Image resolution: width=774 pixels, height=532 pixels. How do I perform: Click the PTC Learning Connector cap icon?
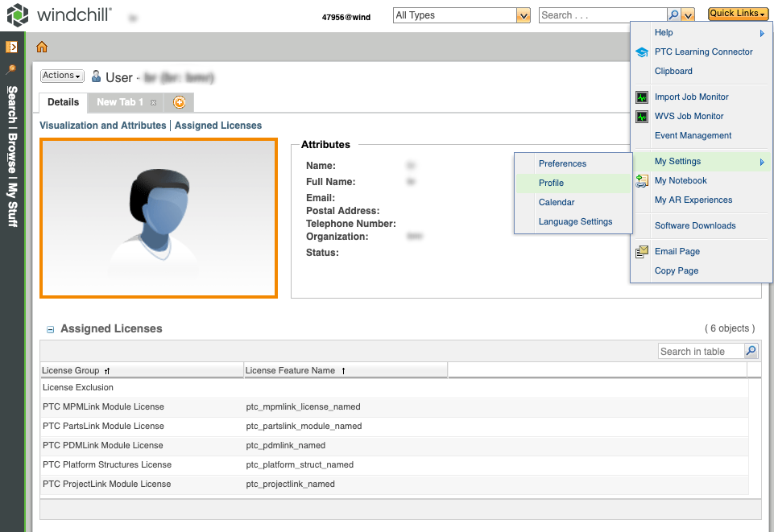point(642,52)
